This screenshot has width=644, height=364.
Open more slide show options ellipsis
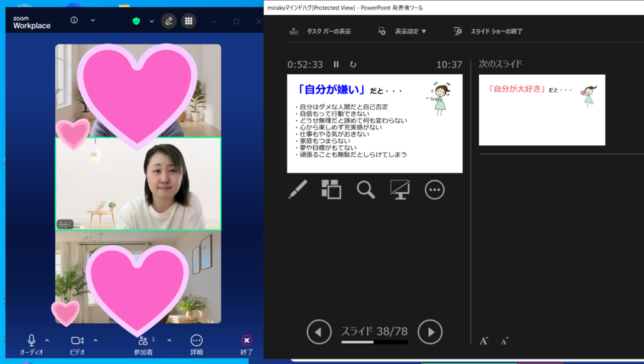point(435,189)
